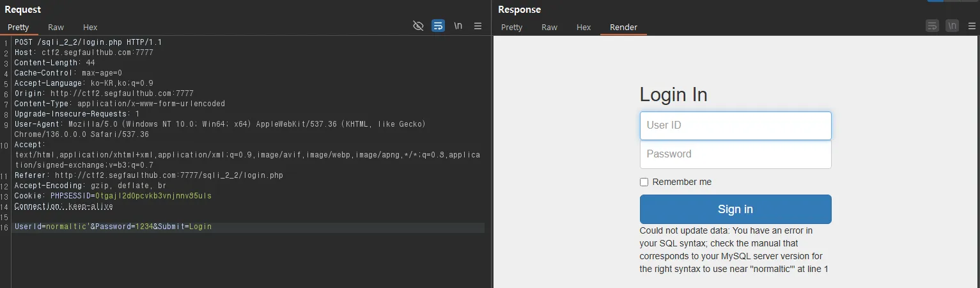Image resolution: width=980 pixels, height=288 pixels.
Task: Click the 'Request' panel title
Action: [x=23, y=10]
